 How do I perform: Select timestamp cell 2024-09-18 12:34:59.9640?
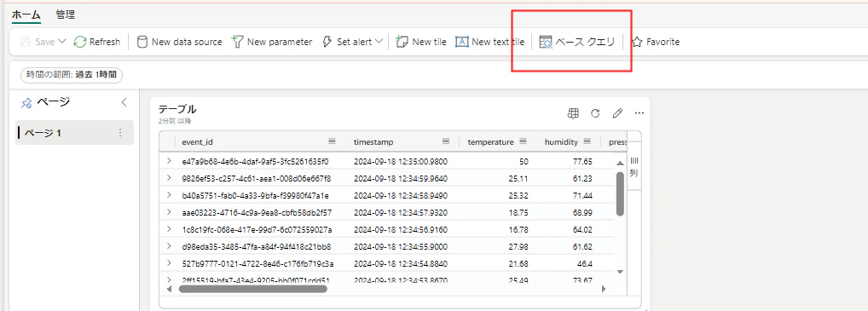click(400, 178)
